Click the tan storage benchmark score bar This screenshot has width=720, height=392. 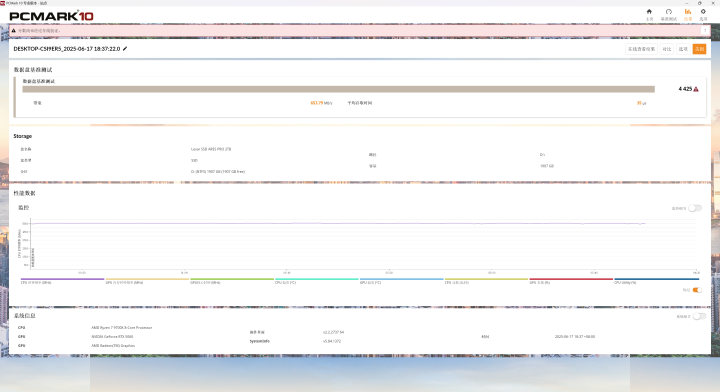click(x=338, y=89)
